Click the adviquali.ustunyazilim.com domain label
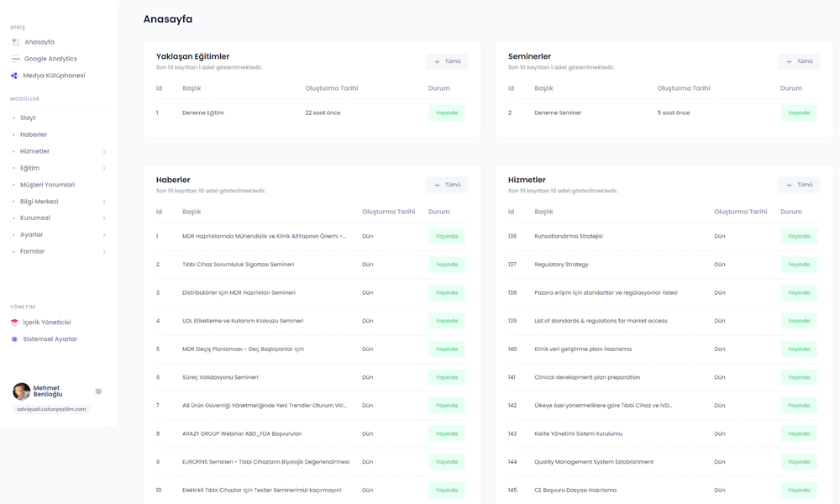This screenshot has height=504, width=840. pos(51,409)
